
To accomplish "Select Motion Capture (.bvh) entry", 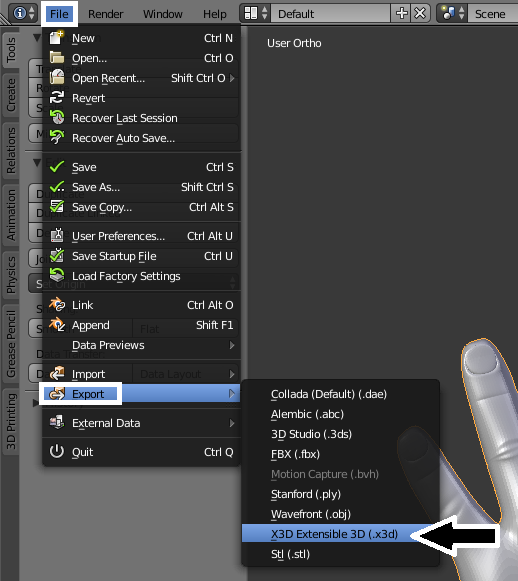I will coord(340,474).
